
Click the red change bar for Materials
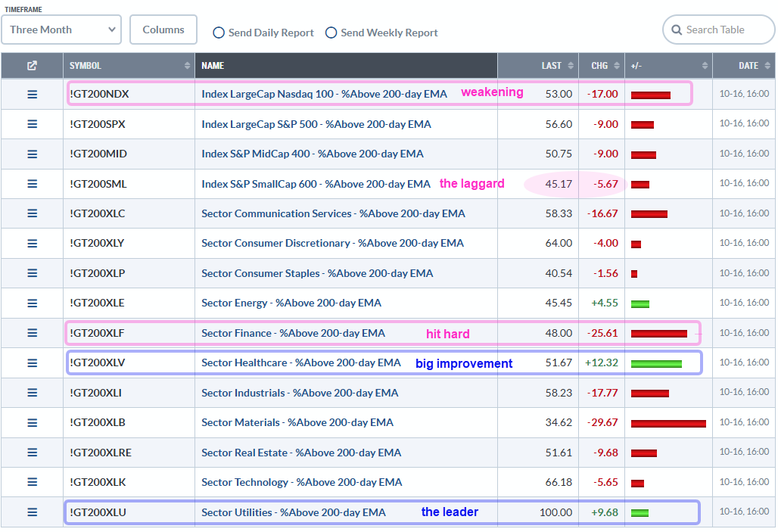click(668, 423)
